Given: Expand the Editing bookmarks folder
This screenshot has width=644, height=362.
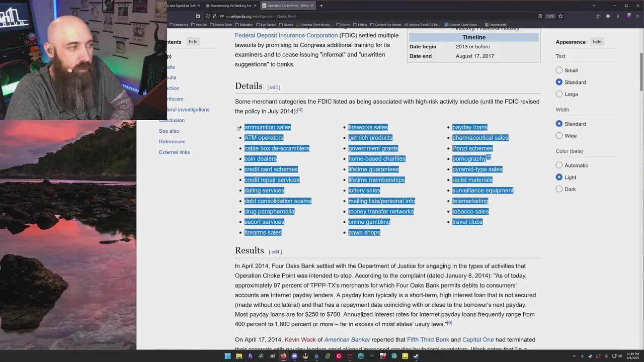Looking at the screenshot, I should point(360,25).
